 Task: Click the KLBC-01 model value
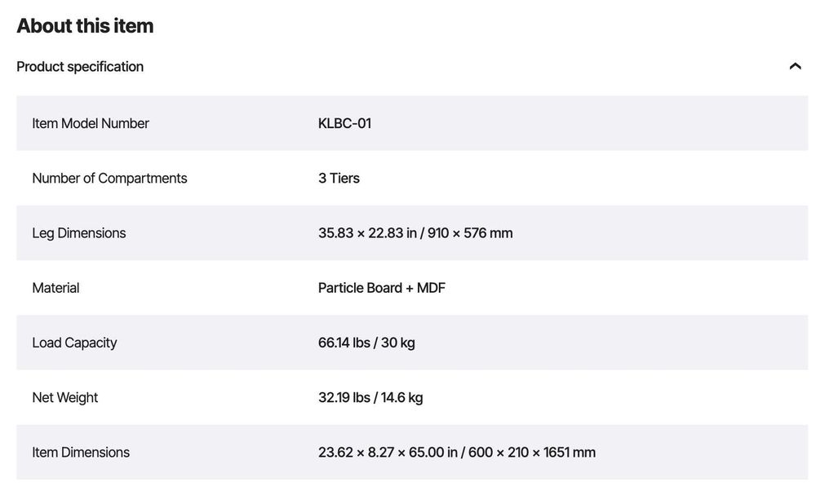344,123
